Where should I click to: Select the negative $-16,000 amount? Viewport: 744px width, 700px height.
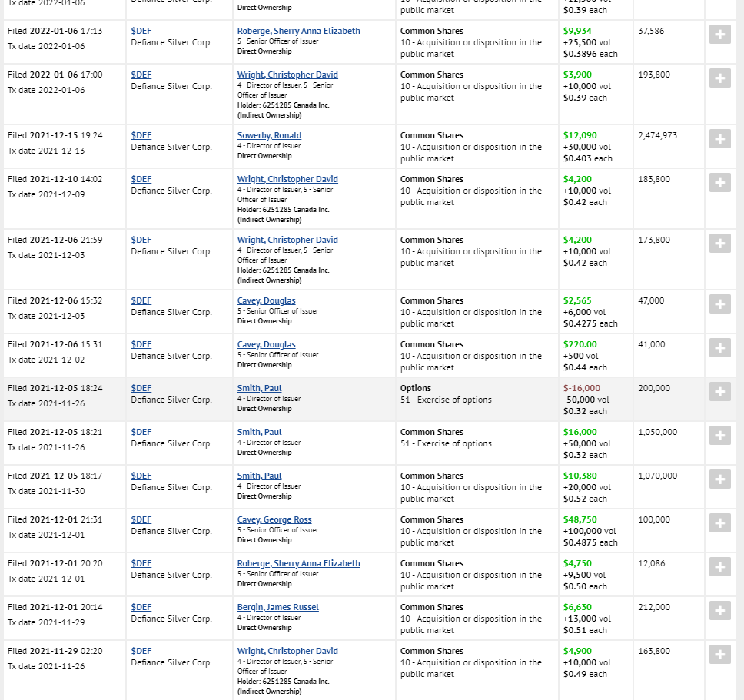(582, 388)
